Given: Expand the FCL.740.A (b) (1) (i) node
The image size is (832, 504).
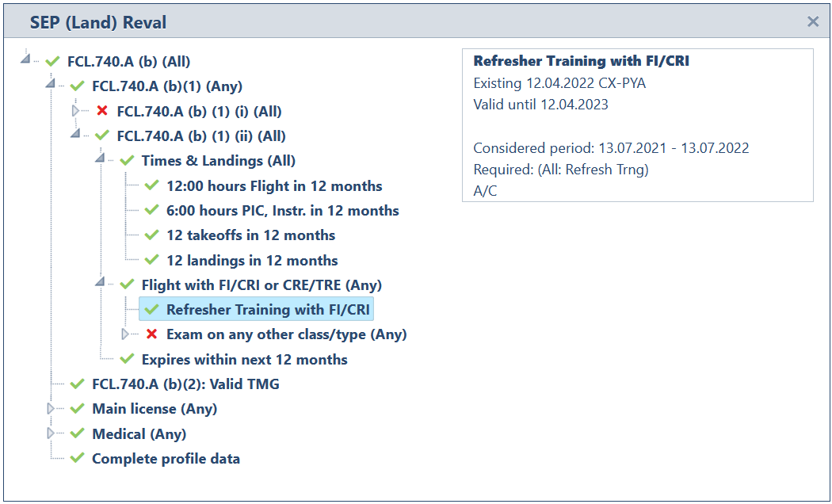Looking at the screenshot, I should pyautogui.click(x=76, y=112).
